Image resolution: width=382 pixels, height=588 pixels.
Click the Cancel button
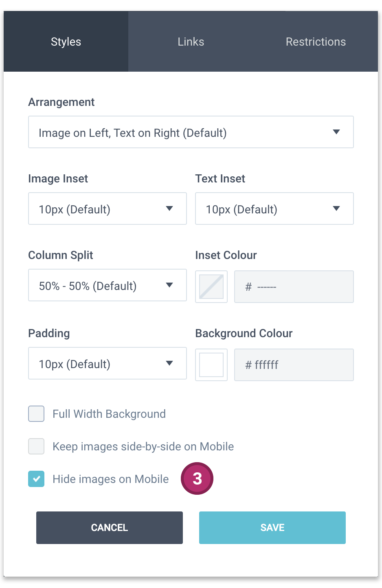point(109,528)
